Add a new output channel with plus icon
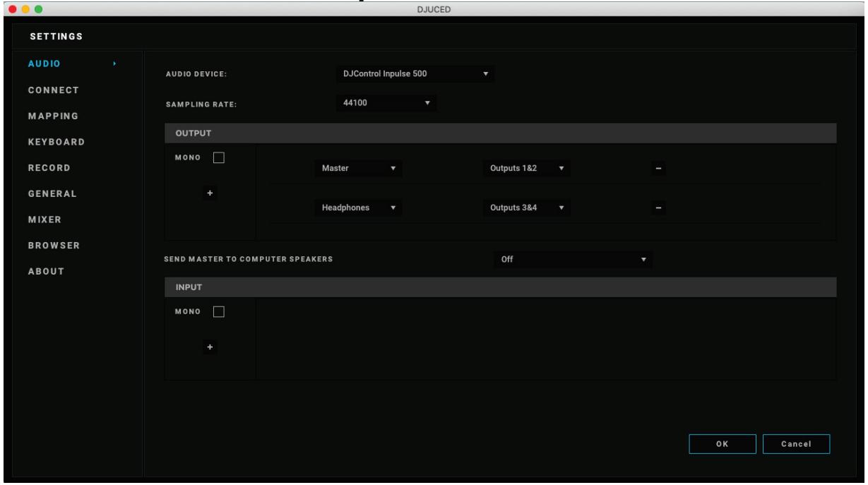Screen dimensions: 868x485 pos(210,193)
